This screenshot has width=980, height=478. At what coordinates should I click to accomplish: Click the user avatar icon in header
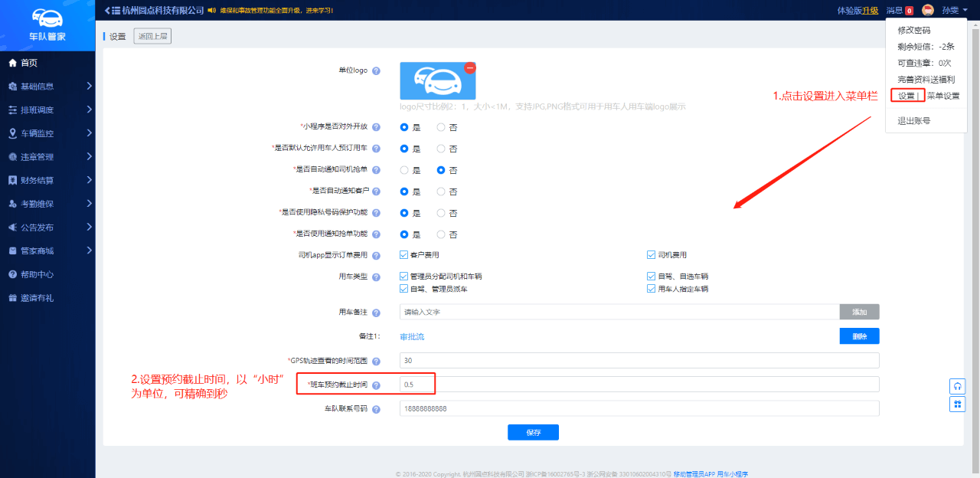click(x=928, y=10)
